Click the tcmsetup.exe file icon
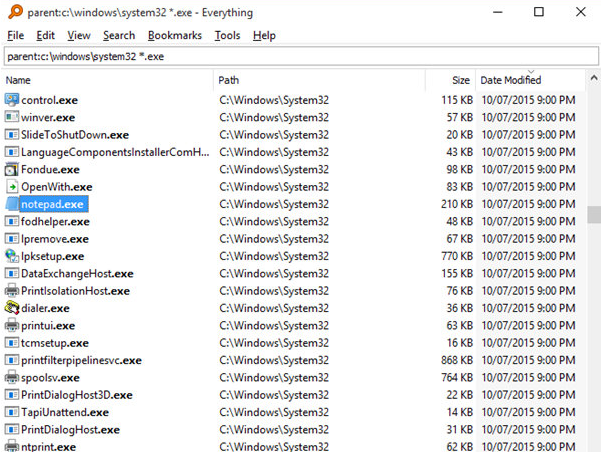Image resolution: width=601 pixels, height=452 pixels. coord(11,343)
